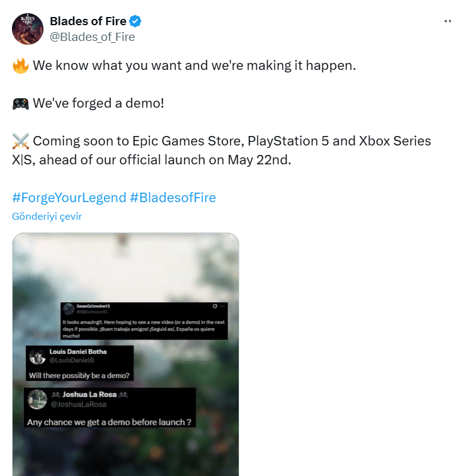Click the Grok icon on SeanGrimoiret3's tweet

(x=214, y=306)
